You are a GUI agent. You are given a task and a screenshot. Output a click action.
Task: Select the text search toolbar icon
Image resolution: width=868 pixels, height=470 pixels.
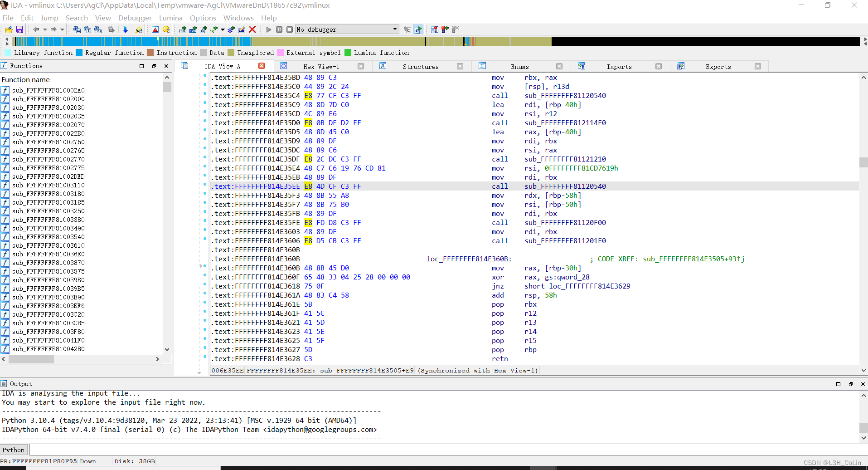tap(88, 29)
